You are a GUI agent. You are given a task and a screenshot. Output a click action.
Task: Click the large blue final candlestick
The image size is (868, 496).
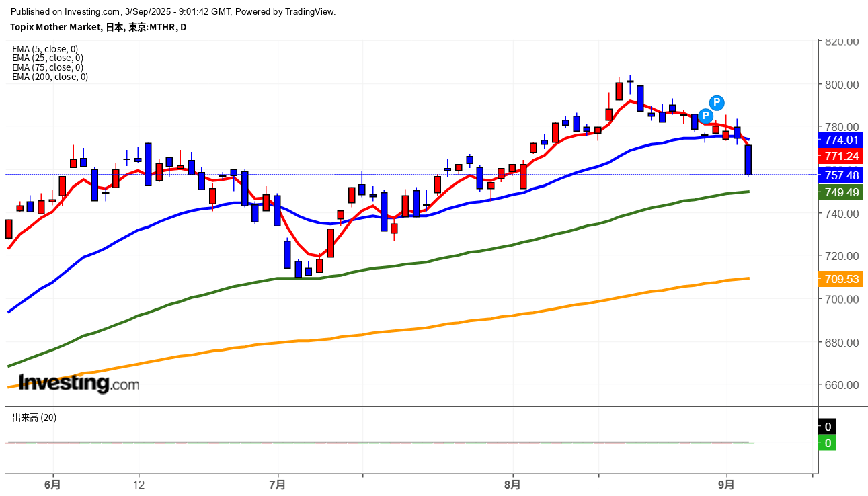(x=748, y=160)
